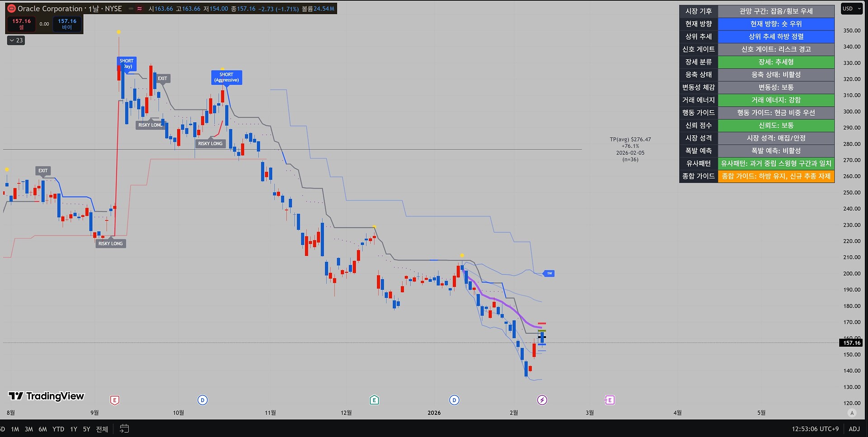Screen dimensions: 868x437
Task: Click the 관망 구간: 잡음/횡보 우세 cell
Action: pos(776,11)
